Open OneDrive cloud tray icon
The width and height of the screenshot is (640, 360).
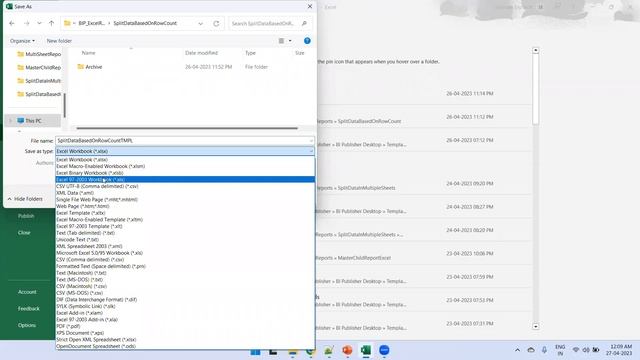point(531,350)
